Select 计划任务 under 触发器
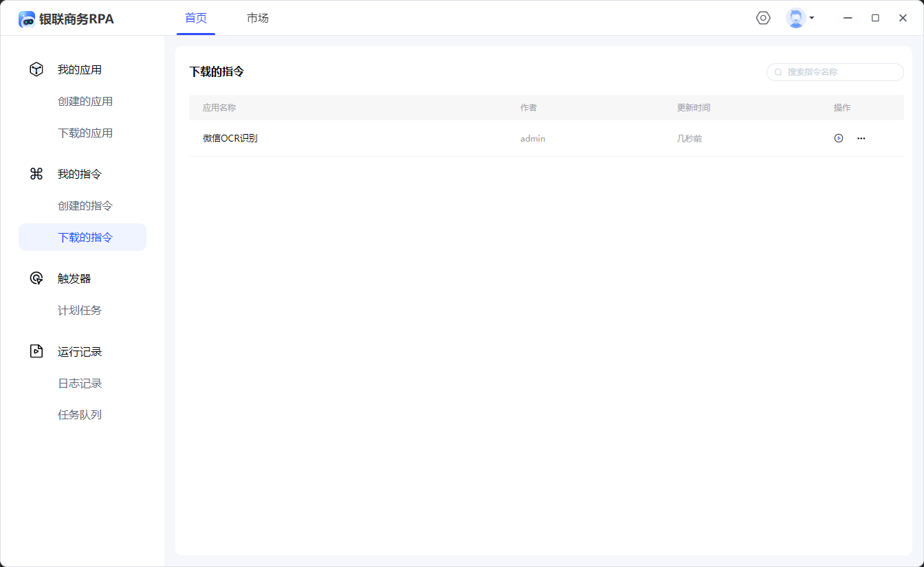This screenshot has width=924, height=567. (x=80, y=311)
